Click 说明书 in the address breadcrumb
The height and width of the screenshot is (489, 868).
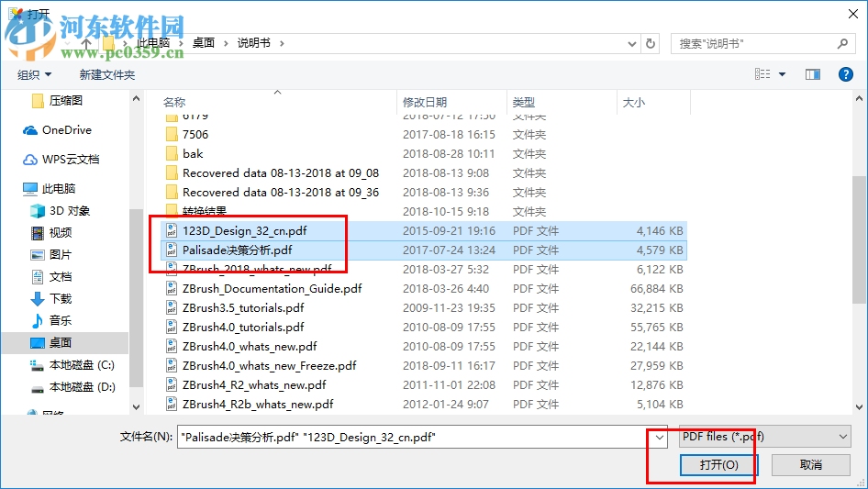click(253, 43)
